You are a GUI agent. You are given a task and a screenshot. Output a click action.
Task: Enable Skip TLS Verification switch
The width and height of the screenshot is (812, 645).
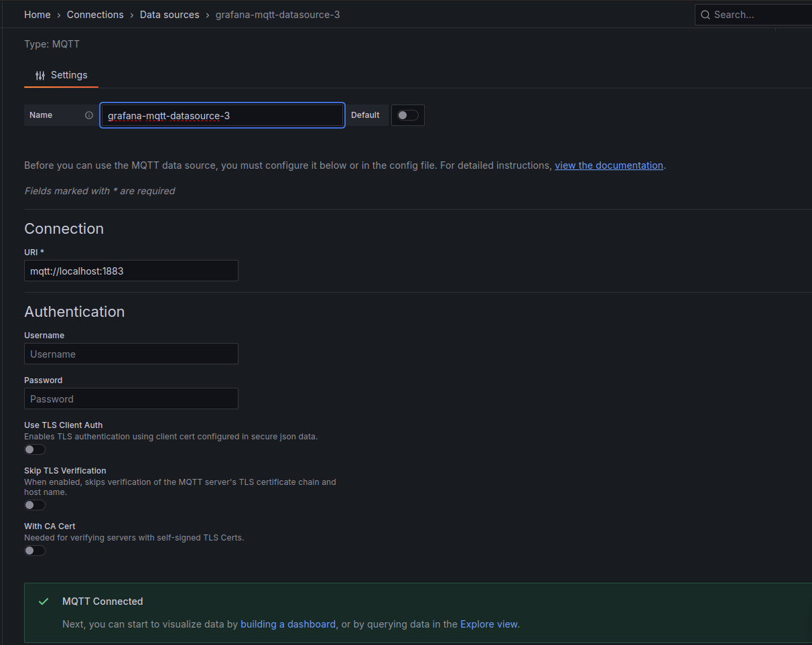[35, 505]
